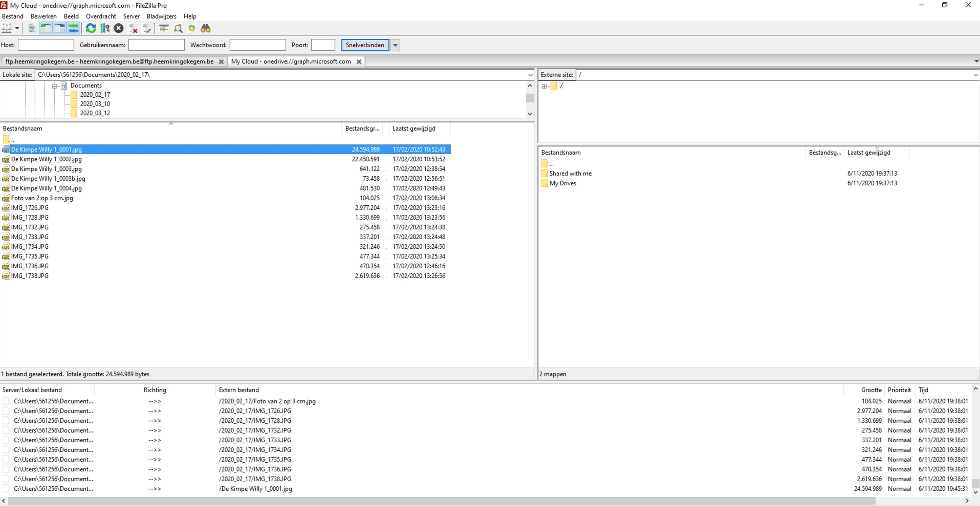The height and width of the screenshot is (506, 980).
Task: Open the Site Manager icon
Action: click(x=7, y=28)
